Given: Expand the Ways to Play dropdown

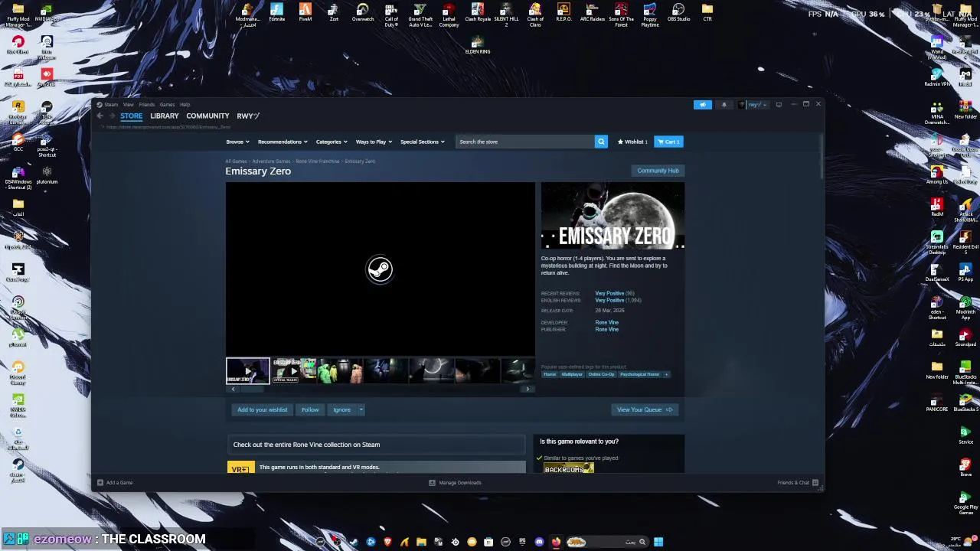Looking at the screenshot, I should 374,142.
